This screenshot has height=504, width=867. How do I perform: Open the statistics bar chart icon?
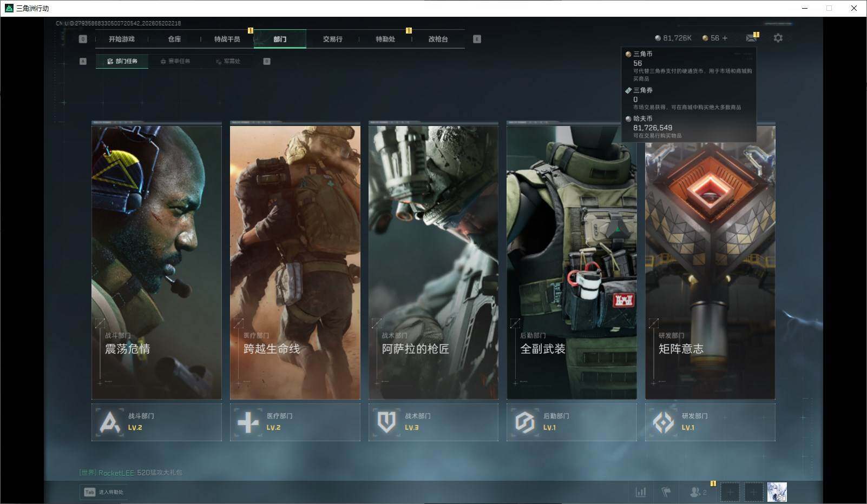[641, 492]
